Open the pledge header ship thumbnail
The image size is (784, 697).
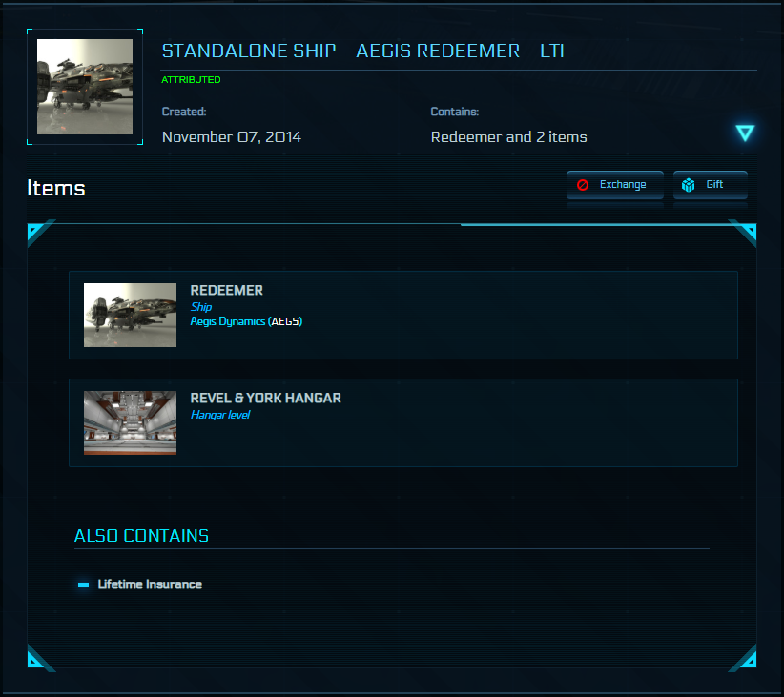(85, 87)
